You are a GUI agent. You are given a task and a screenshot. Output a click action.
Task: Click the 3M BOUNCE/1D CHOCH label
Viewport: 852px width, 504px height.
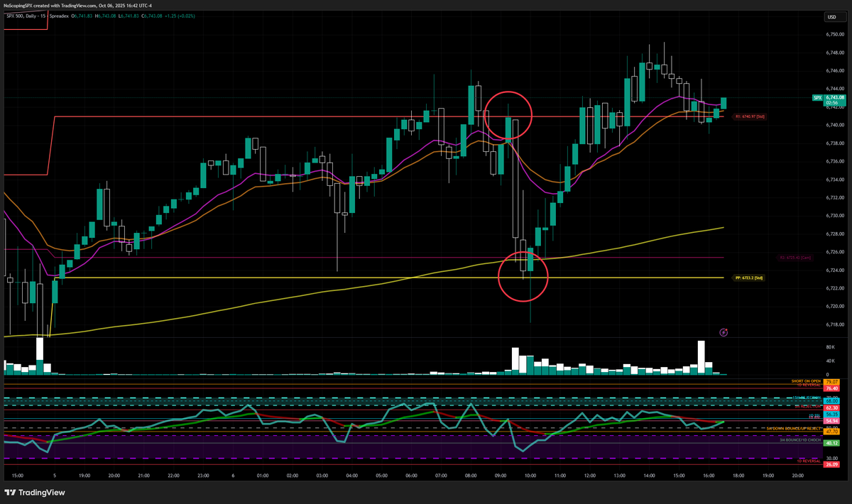coord(800,440)
